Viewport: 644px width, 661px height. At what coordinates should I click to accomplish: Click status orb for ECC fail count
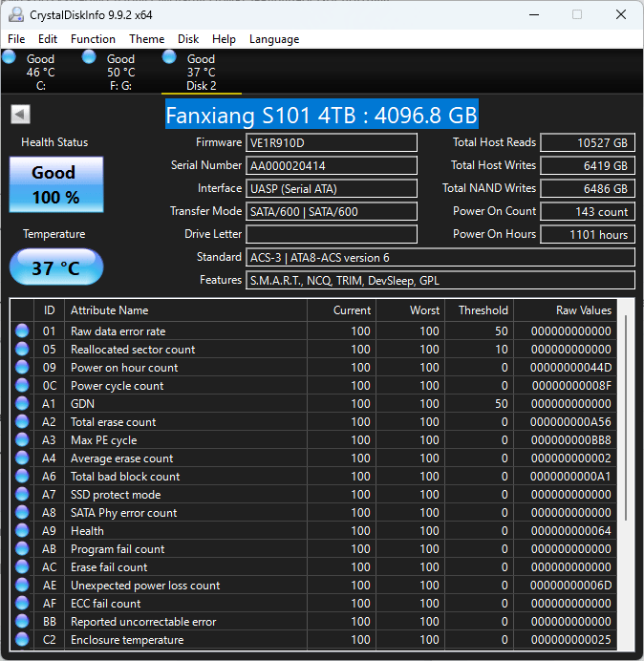tap(22, 603)
